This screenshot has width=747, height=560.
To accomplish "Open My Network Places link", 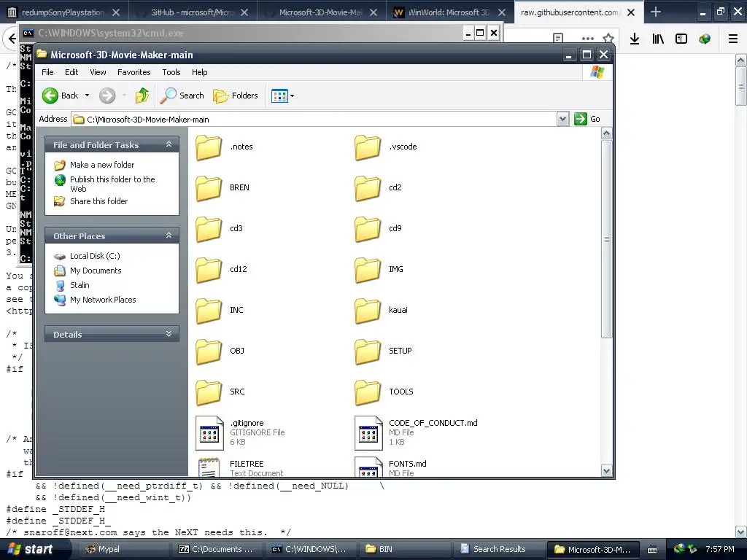I will click(103, 300).
